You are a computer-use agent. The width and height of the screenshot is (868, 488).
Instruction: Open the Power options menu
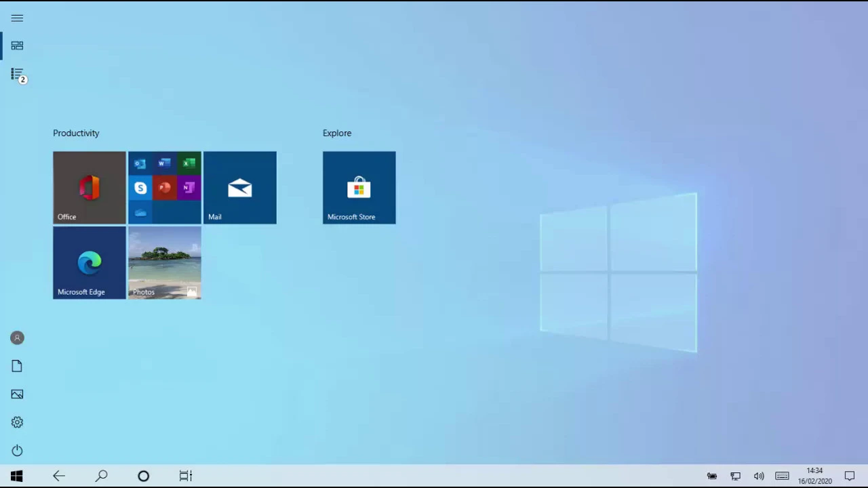pyautogui.click(x=17, y=451)
